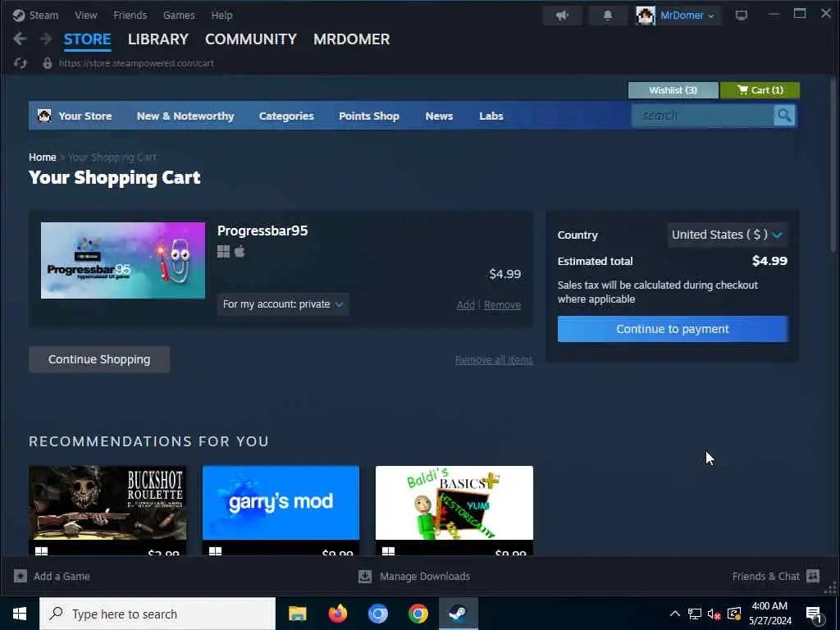Click the Windows platform icon under Progressbar95
The height and width of the screenshot is (630, 840).
pyautogui.click(x=223, y=251)
